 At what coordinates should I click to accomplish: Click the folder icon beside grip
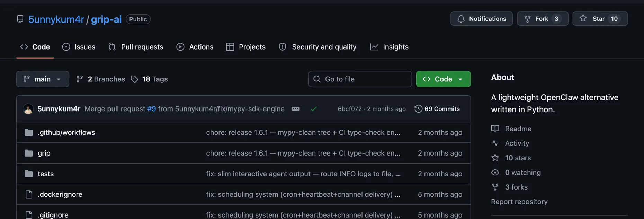click(29, 153)
